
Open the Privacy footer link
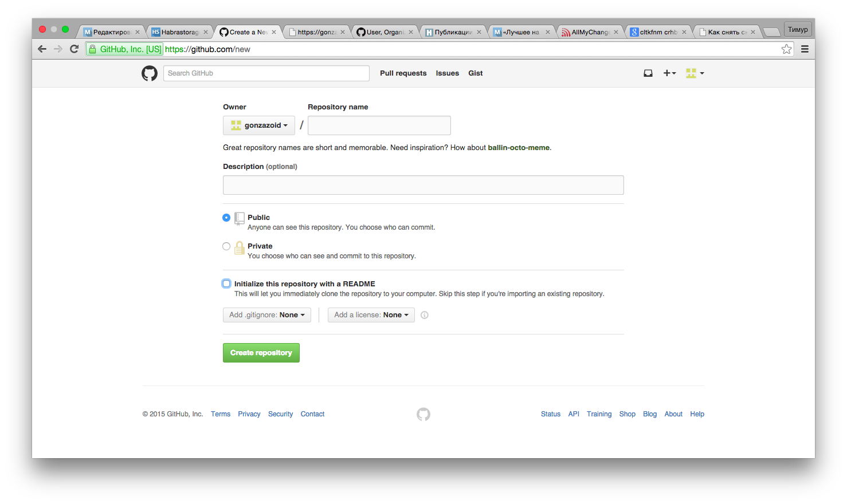click(249, 414)
